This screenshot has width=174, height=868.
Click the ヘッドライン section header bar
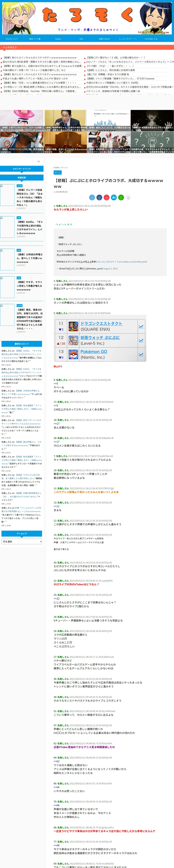(87, 47)
